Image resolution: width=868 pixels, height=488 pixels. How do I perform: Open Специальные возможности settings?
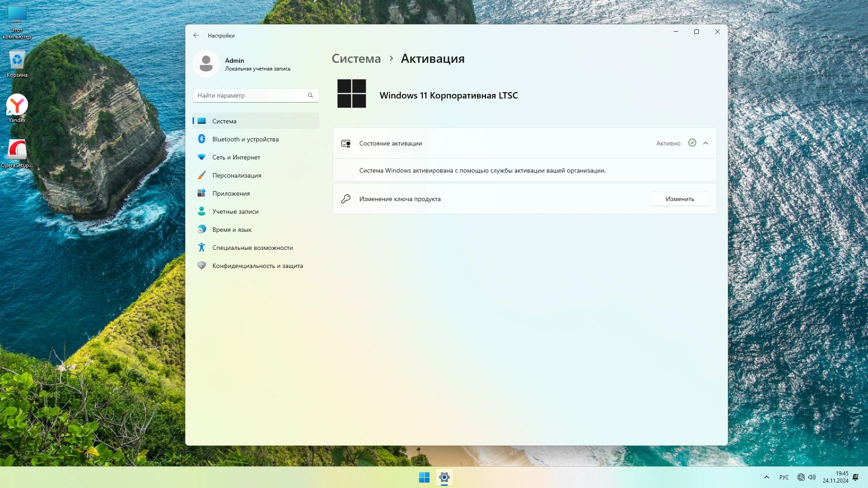click(252, 248)
